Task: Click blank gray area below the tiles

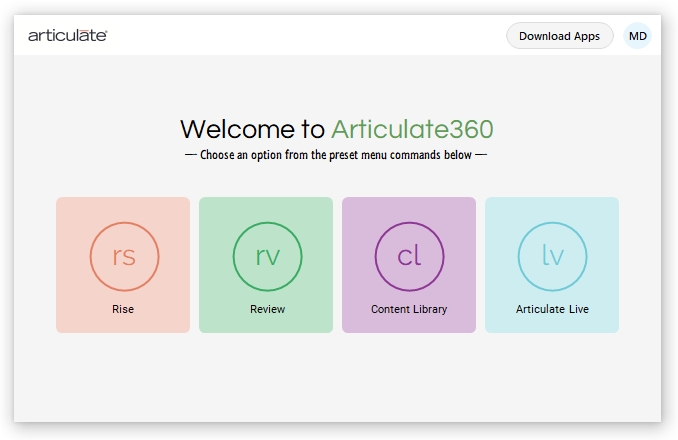Action: [x=337, y=380]
